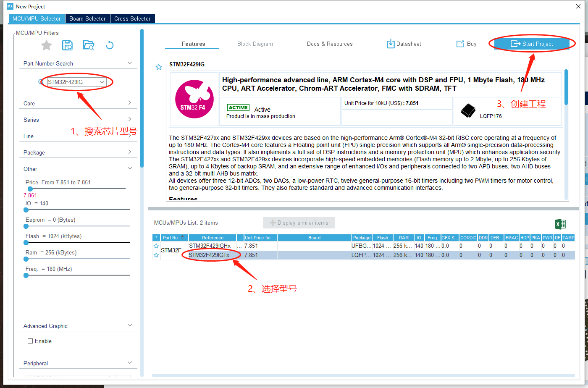Click the LQFP176 chip package image

click(x=468, y=110)
